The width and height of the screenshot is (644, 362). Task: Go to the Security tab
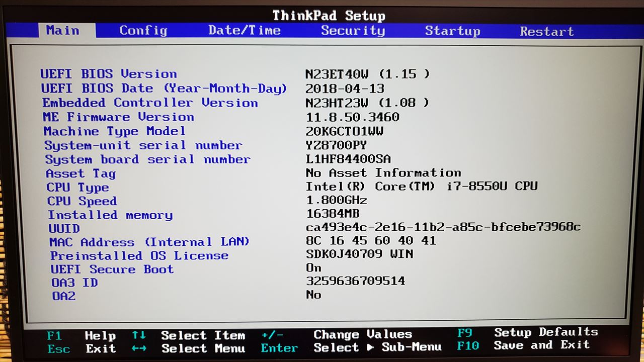click(353, 31)
